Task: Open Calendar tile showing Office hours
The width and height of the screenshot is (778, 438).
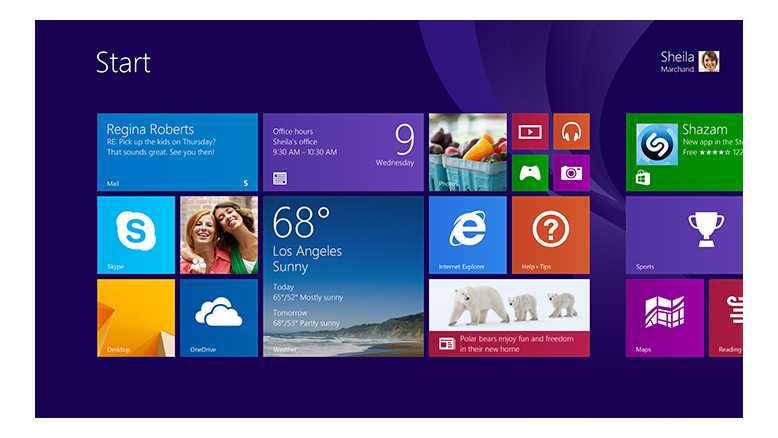Action: [x=343, y=152]
